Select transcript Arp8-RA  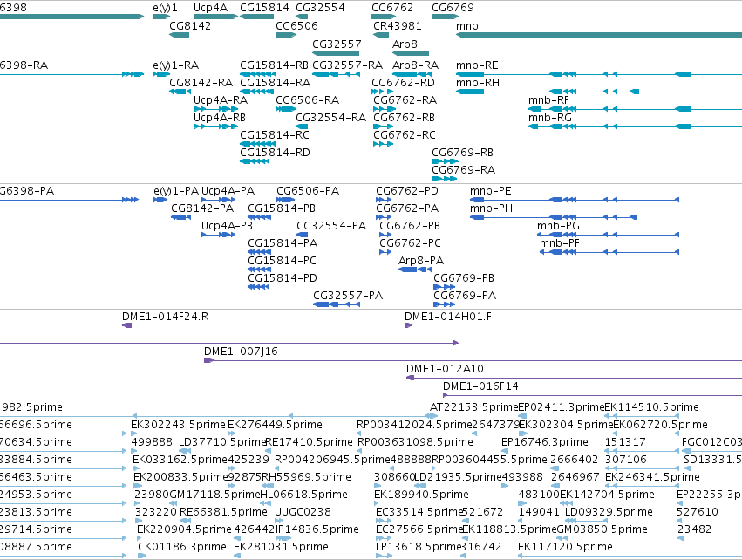[415, 65]
